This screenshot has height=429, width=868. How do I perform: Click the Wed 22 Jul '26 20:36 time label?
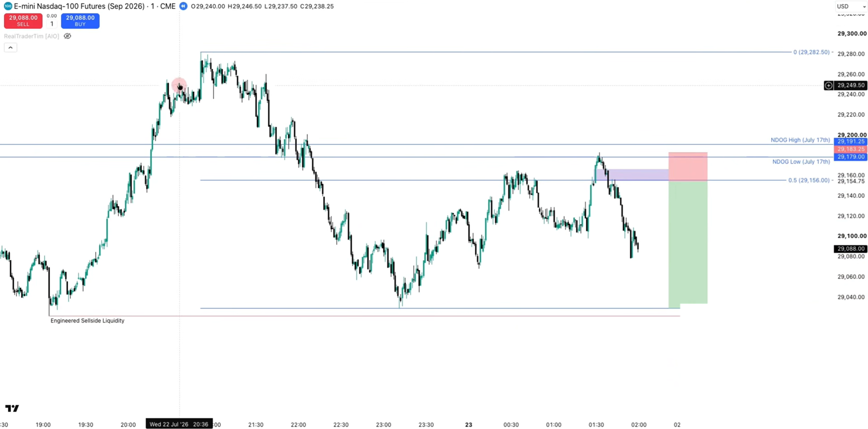(179, 424)
